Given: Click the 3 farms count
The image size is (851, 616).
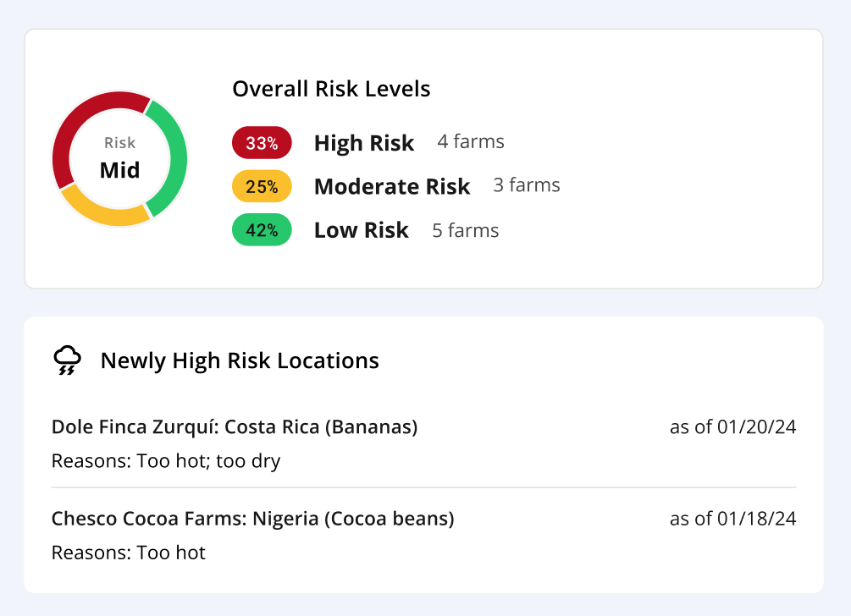Looking at the screenshot, I should (x=527, y=185).
